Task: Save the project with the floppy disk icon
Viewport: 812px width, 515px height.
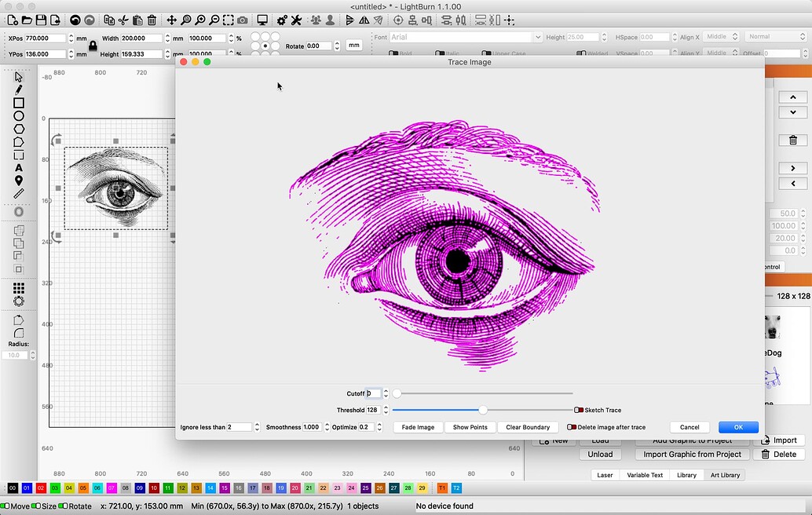Action: coord(40,20)
